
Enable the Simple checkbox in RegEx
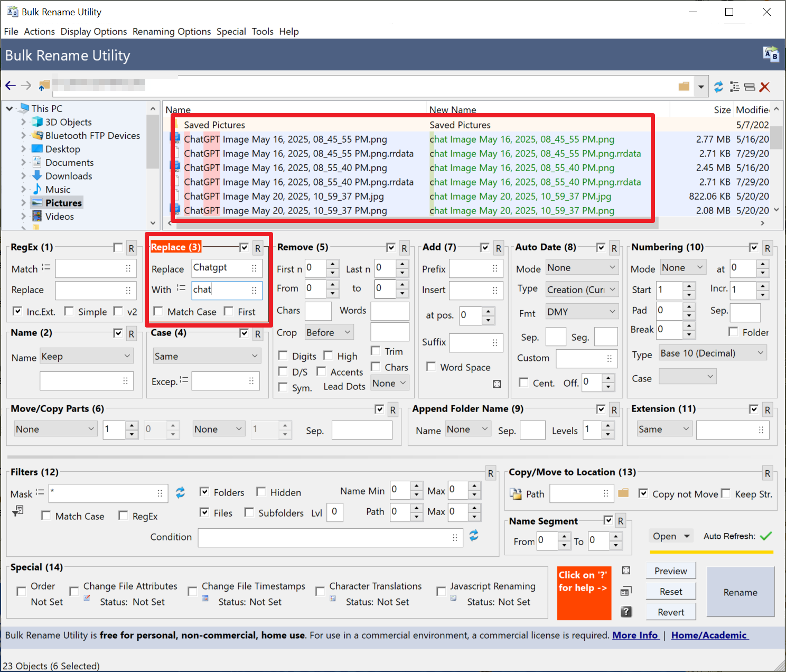[69, 311]
